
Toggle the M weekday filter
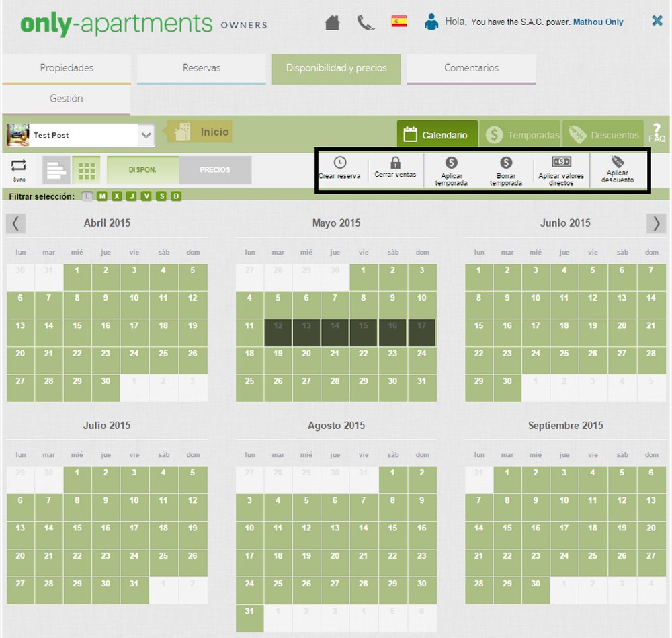pyautogui.click(x=102, y=196)
